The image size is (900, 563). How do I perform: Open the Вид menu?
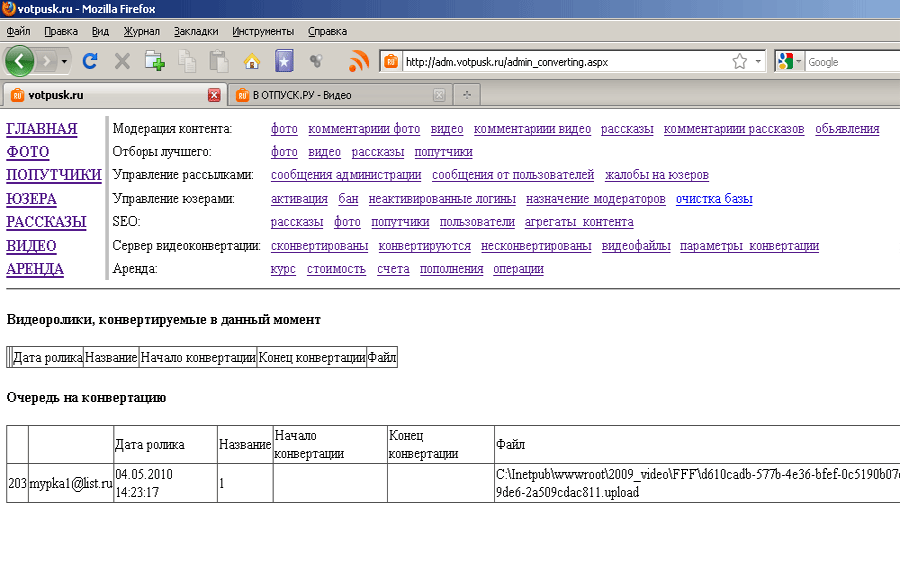[x=100, y=32]
